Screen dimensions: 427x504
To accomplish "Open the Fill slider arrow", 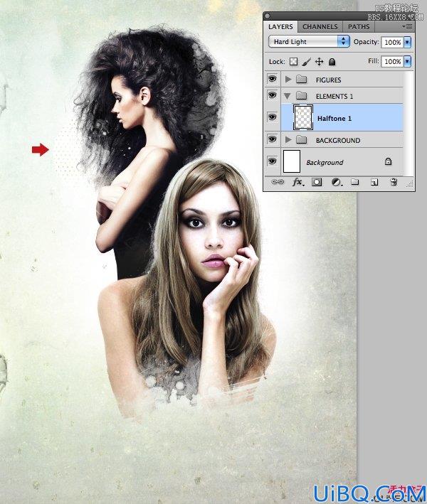I will tap(407, 61).
